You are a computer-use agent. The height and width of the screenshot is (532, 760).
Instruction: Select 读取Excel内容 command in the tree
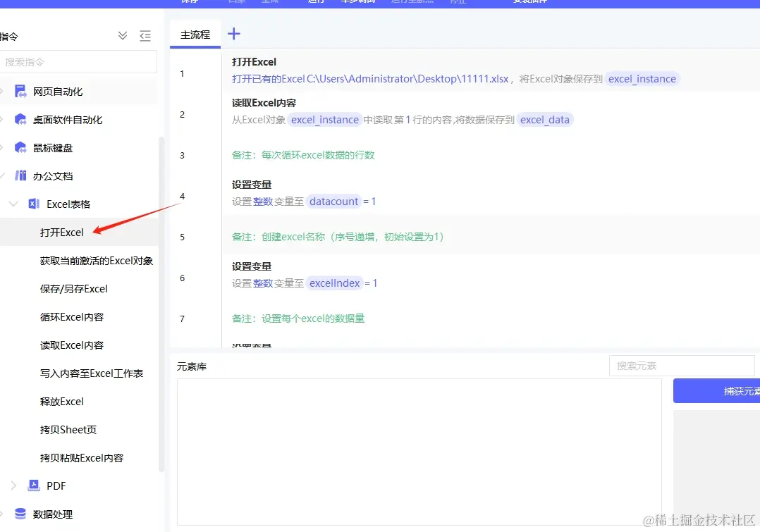pyautogui.click(x=72, y=345)
